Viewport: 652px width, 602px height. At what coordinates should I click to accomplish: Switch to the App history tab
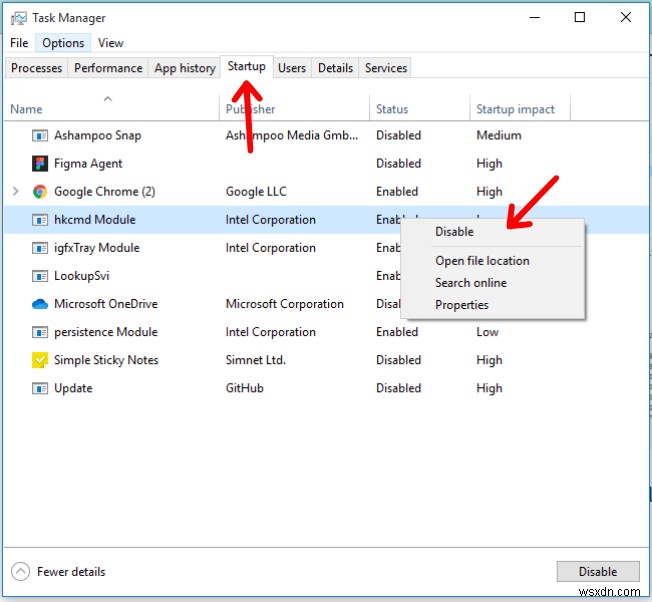tap(185, 68)
